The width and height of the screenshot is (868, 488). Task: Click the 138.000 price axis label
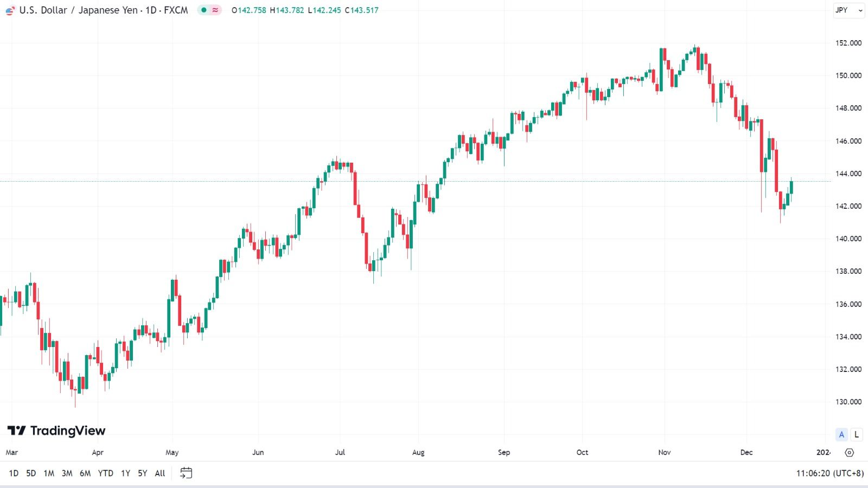pyautogui.click(x=848, y=271)
